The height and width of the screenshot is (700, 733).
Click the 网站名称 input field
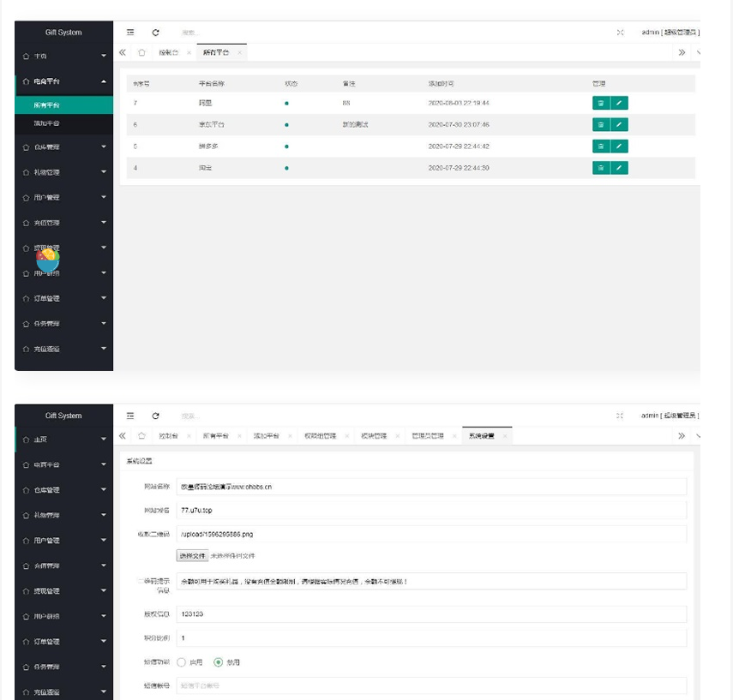pyautogui.click(x=431, y=487)
